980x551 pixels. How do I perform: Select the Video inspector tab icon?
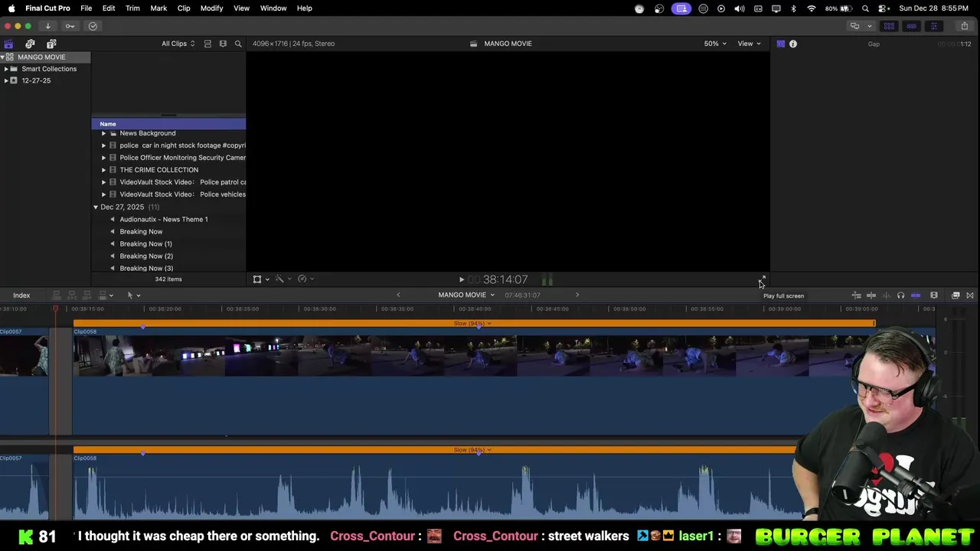(780, 44)
